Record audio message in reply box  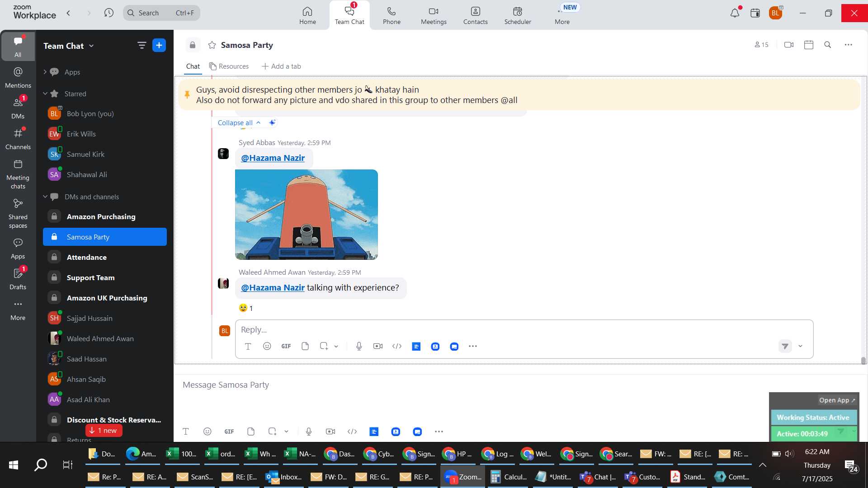pos(359,346)
